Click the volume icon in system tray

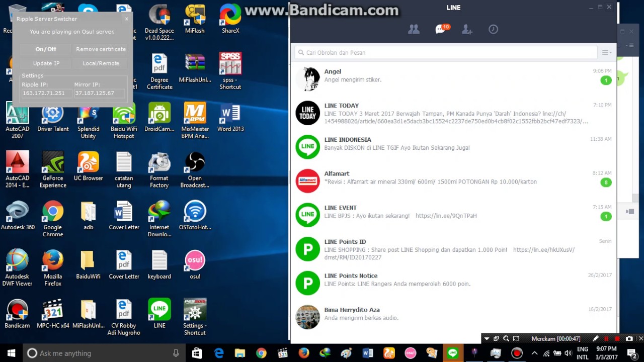568,353
